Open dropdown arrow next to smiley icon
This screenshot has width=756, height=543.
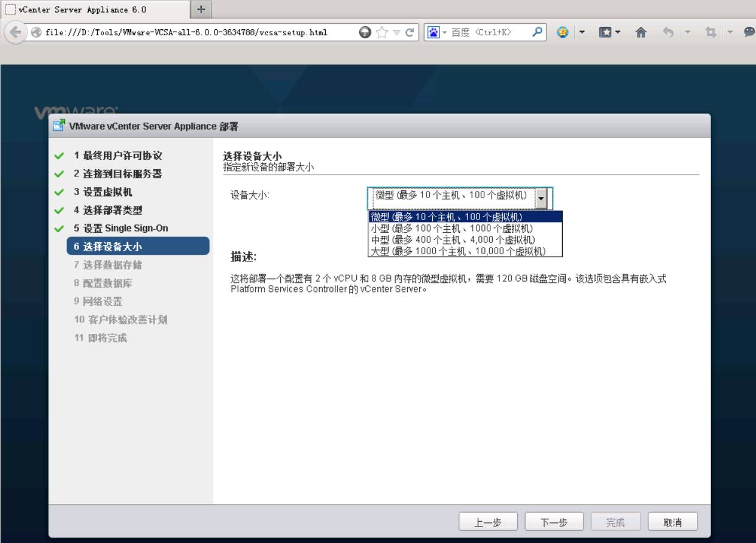[x=581, y=33]
